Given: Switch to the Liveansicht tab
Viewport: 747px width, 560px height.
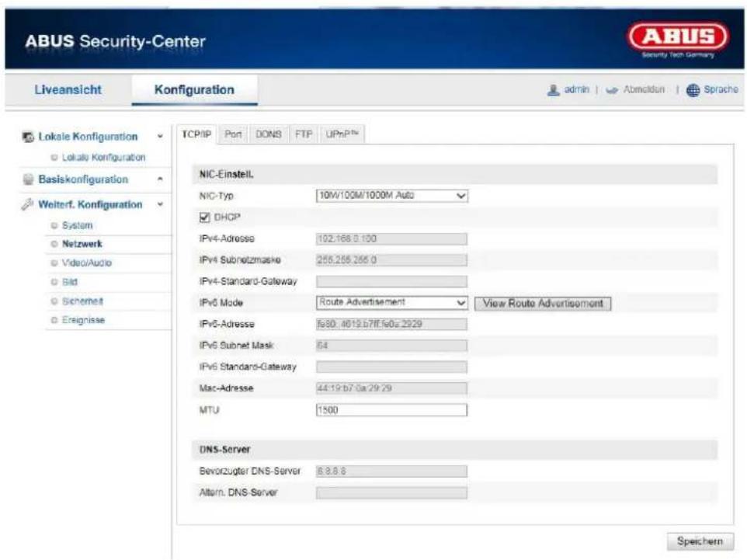Looking at the screenshot, I should click(68, 89).
